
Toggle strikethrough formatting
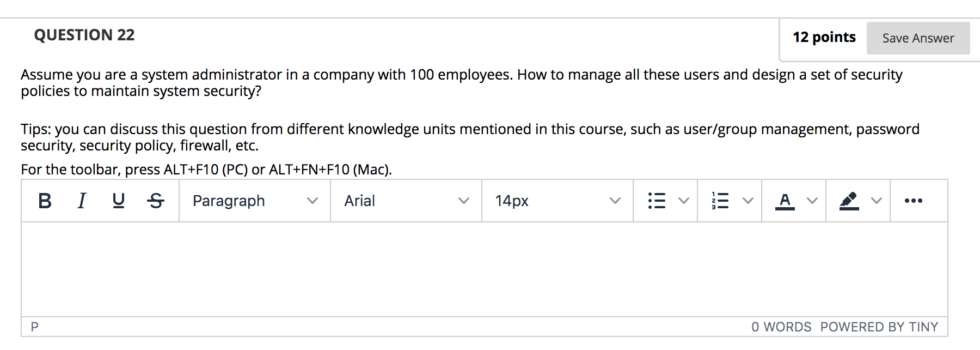(x=156, y=201)
